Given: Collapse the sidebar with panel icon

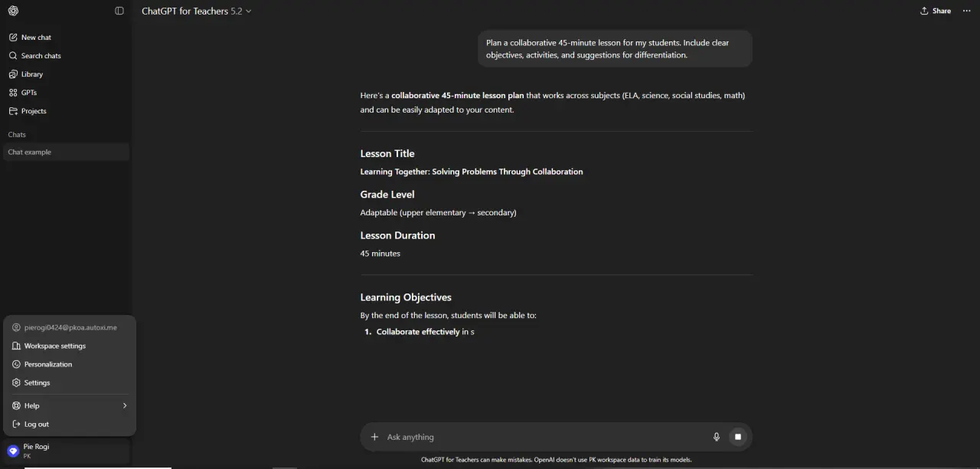Looking at the screenshot, I should [x=119, y=11].
